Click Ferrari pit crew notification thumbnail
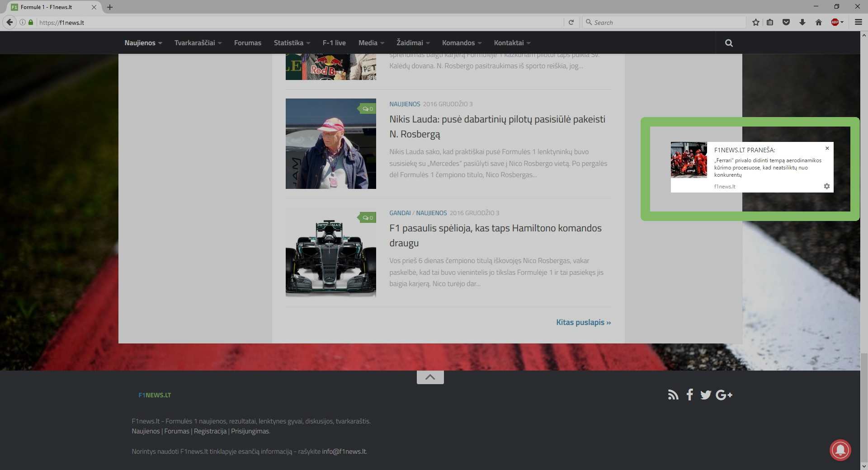The image size is (868, 470). coord(689,160)
